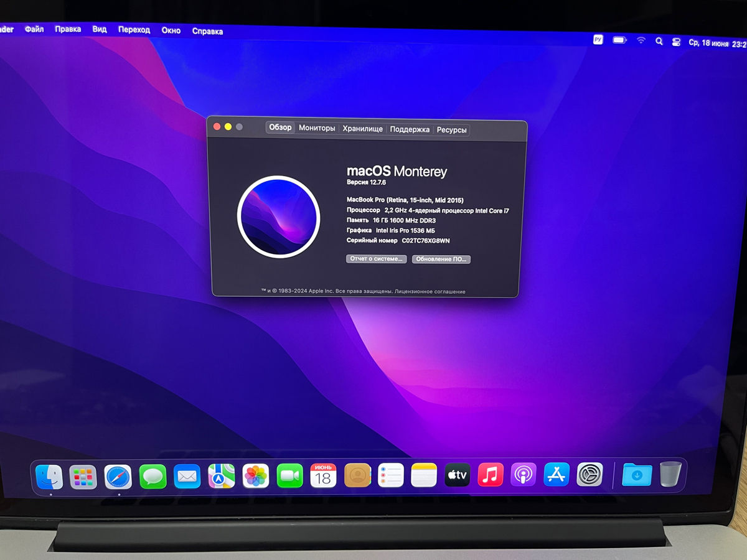Open the Notes app in Dock

[x=424, y=475]
